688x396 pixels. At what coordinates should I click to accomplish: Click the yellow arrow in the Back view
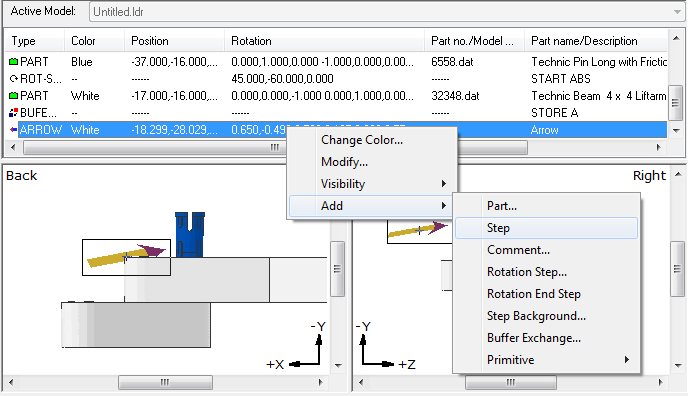pos(126,256)
